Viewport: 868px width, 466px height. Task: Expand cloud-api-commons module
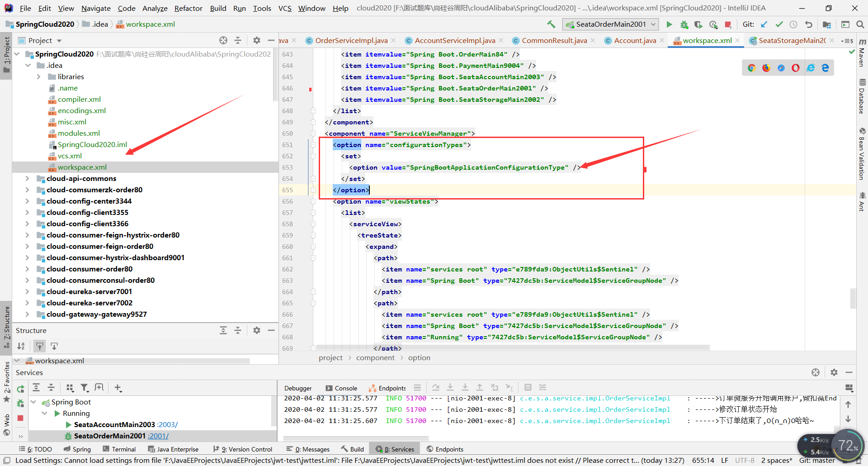pos(27,179)
